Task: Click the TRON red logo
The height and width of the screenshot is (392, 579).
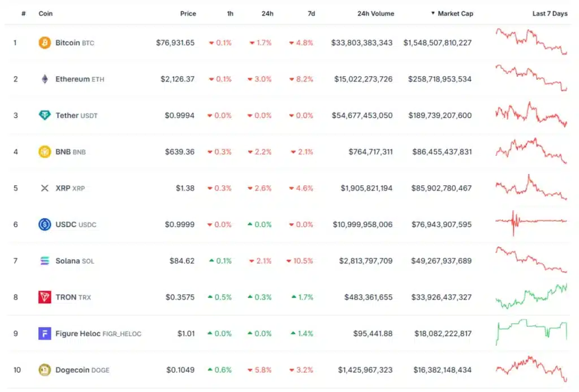Action: (45, 297)
